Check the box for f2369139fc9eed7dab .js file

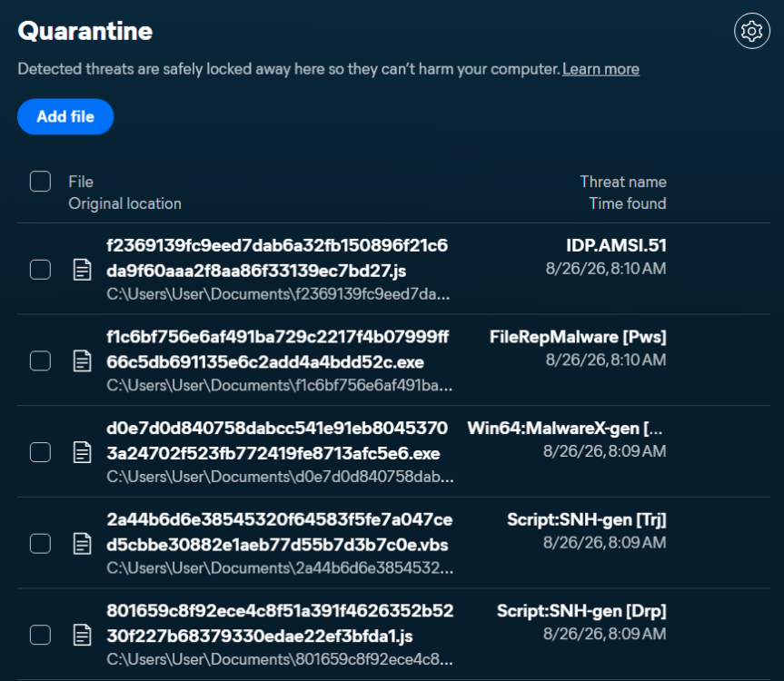[40, 270]
